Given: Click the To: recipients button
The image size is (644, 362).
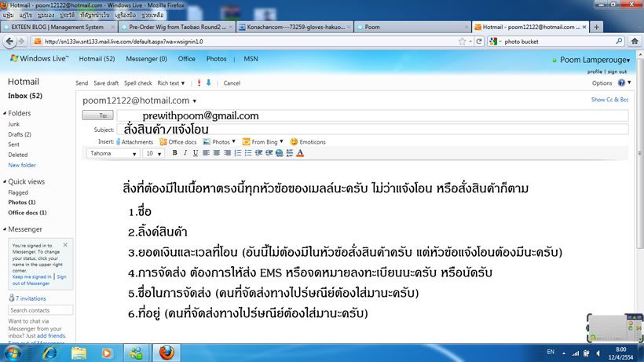Looking at the screenshot, I should pos(97,115).
